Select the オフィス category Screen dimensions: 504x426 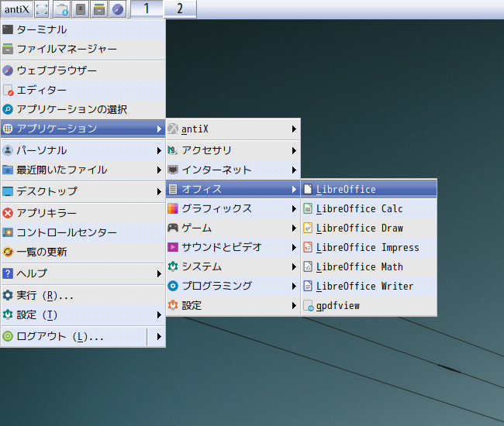tap(233, 189)
